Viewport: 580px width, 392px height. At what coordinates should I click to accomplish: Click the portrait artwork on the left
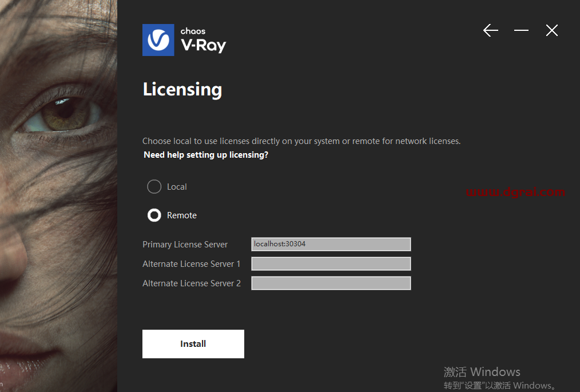pyautogui.click(x=58, y=196)
